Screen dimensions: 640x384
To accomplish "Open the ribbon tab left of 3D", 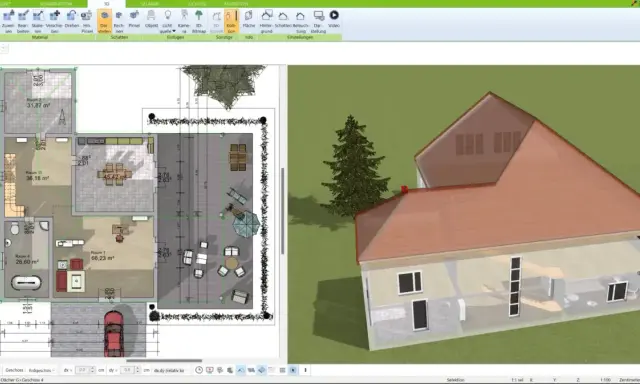I will 56,4.
